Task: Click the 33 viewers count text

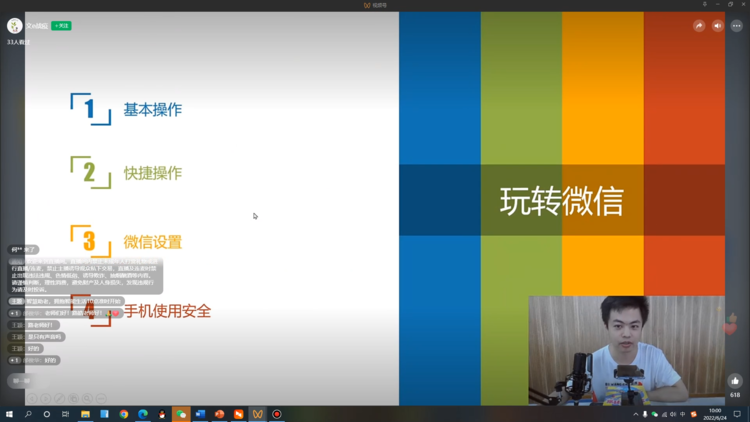Action: point(18,42)
